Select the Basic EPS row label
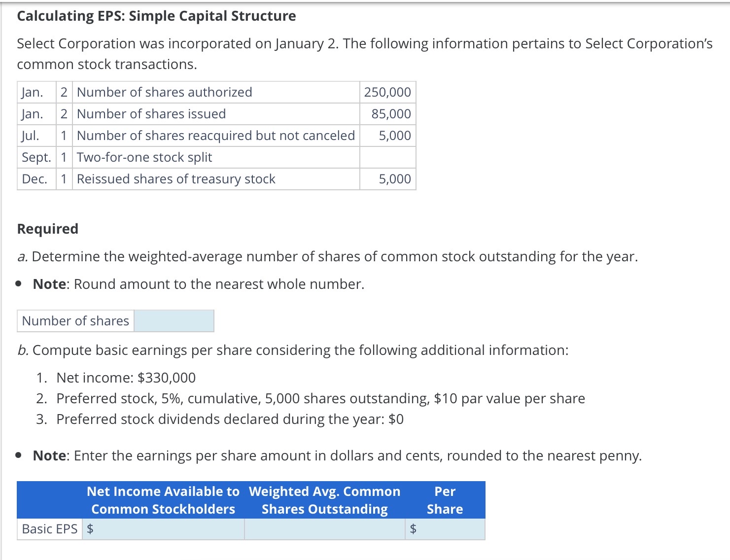 point(49,528)
